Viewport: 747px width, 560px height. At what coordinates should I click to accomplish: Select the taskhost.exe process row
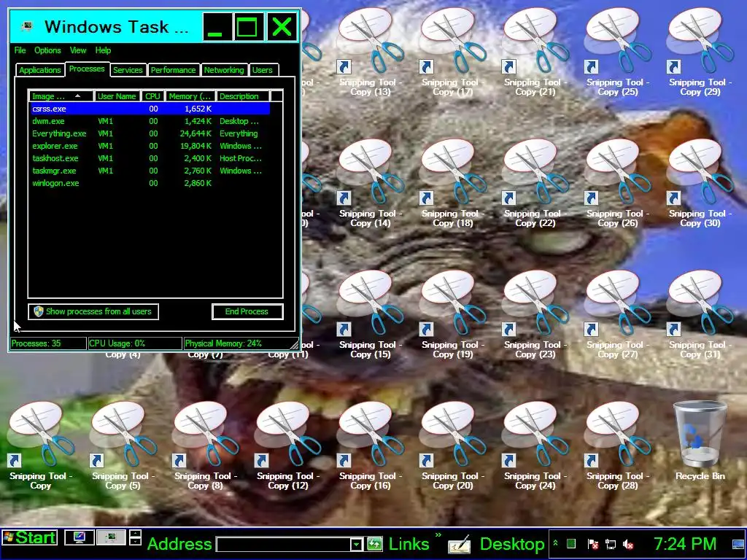coord(150,158)
